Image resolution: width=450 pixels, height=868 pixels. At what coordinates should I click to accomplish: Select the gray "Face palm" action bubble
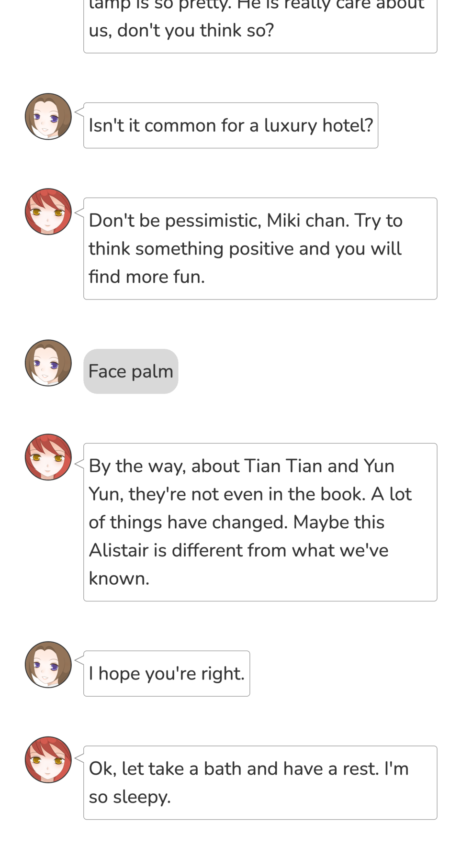tap(131, 371)
